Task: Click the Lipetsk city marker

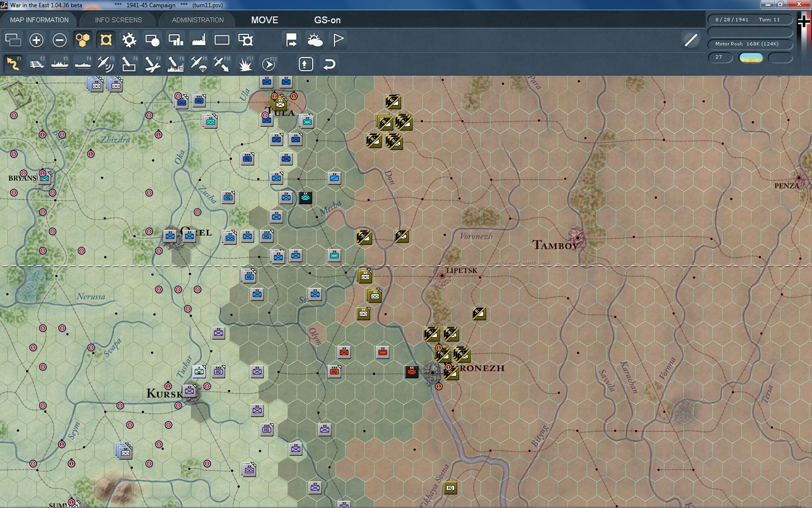Action: (x=442, y=276)
